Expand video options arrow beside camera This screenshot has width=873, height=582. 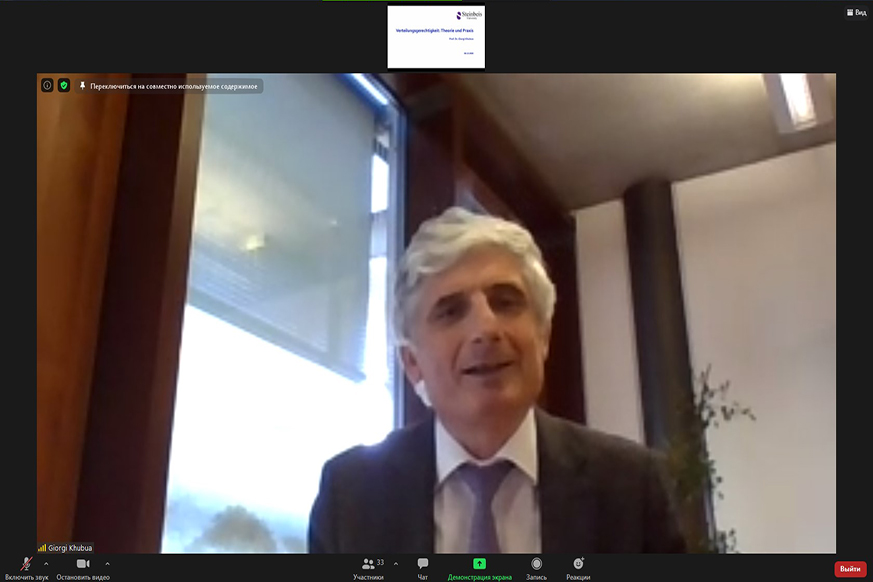[x=107, y=564]
